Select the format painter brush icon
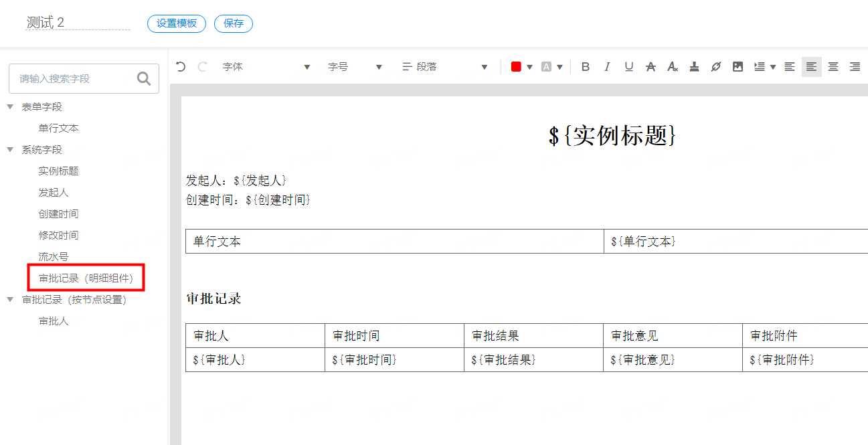The width and height of the screenshot is (868, 445). click(x=694, y=67)
